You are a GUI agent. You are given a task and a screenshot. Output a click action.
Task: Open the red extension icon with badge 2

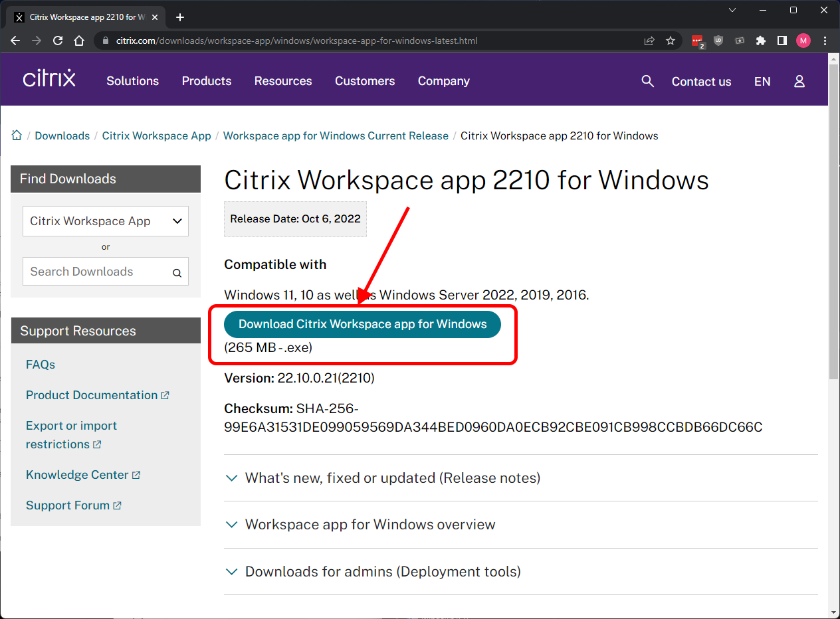point(697,41)
